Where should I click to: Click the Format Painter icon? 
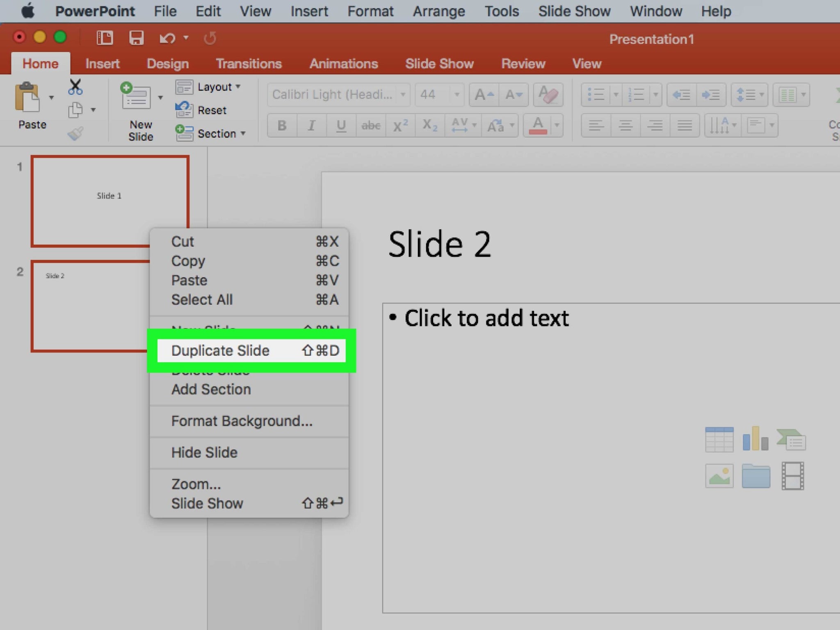(75, 133)
